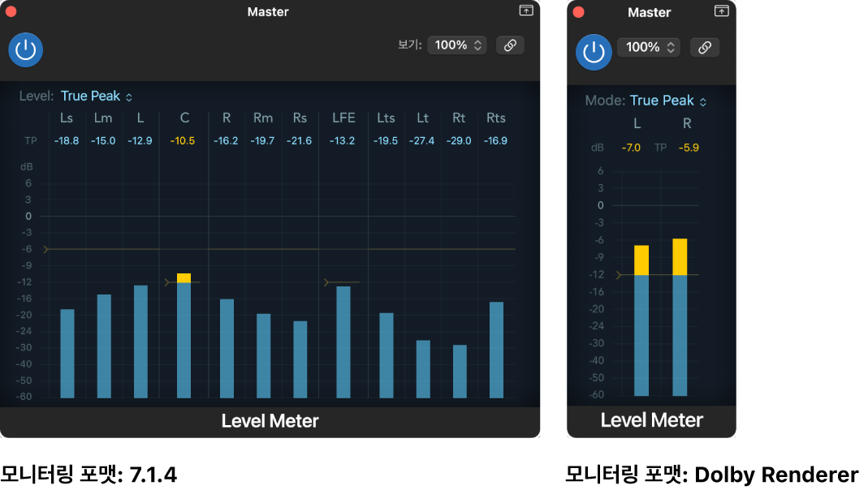This screenshot has width=868, height=490.
Task: Click the Lt channel label
Action: pos(422,118)
